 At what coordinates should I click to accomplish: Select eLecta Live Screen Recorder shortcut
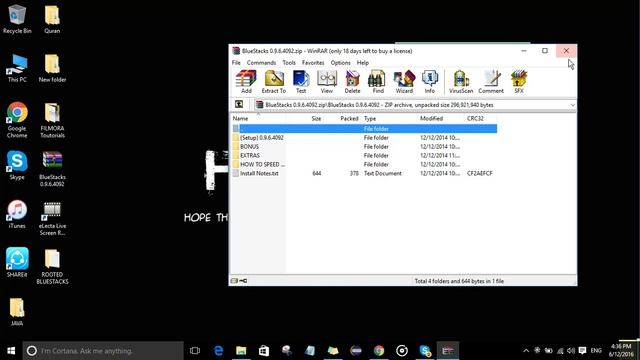[x=52, y=218]
